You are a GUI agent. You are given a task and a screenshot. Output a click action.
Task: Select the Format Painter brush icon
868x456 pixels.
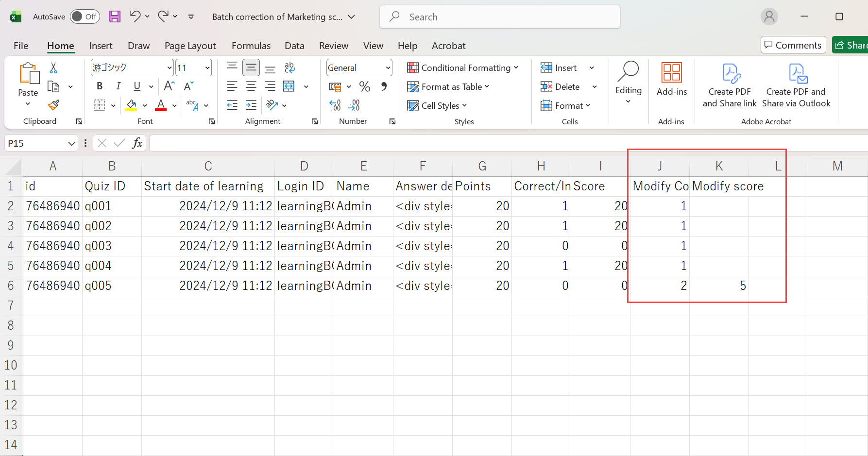click(x=53, y=105)
